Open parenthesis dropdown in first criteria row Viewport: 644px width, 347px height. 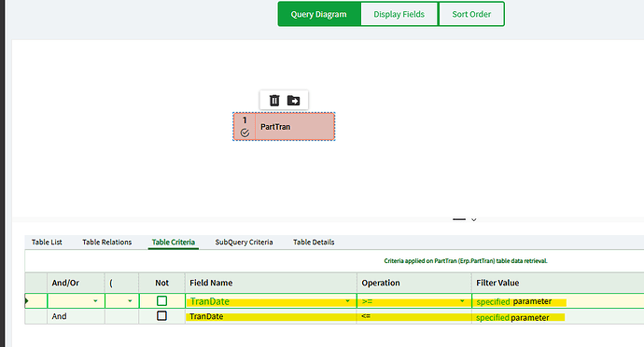[x=130, y=301]
